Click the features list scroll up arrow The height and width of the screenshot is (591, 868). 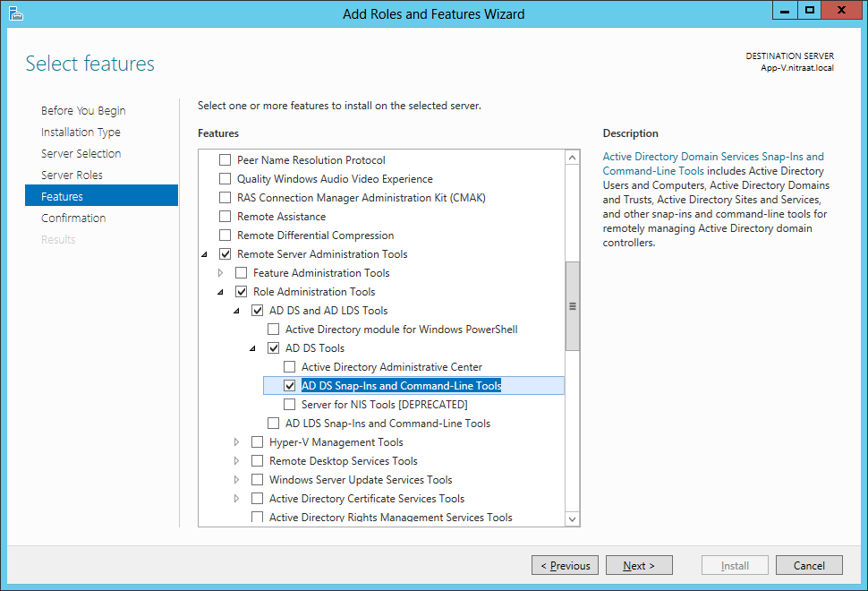tap(573, 158)
